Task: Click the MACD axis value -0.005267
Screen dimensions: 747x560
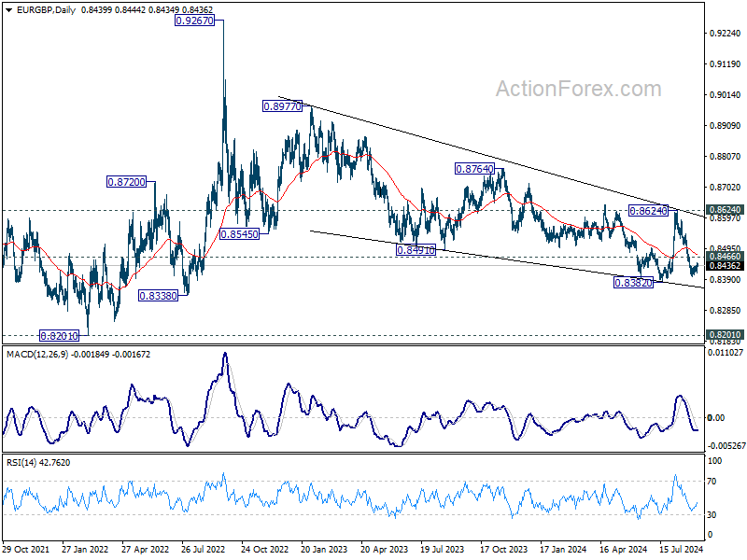Action: click(726, 446)
